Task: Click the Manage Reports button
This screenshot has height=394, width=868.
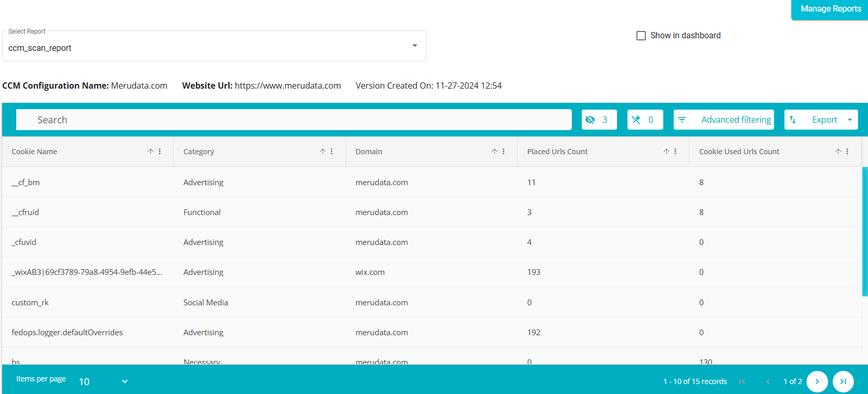Action: pos(830,9)
